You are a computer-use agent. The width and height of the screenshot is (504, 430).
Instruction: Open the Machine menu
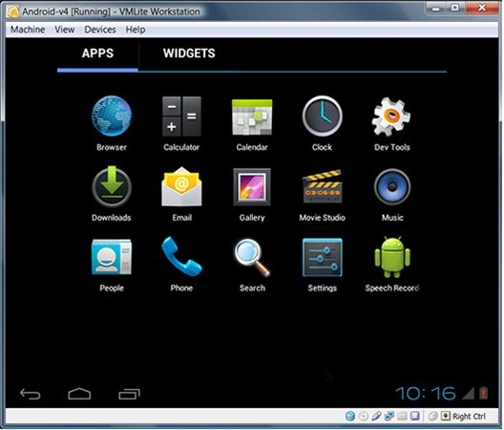(x=28, y=30)
